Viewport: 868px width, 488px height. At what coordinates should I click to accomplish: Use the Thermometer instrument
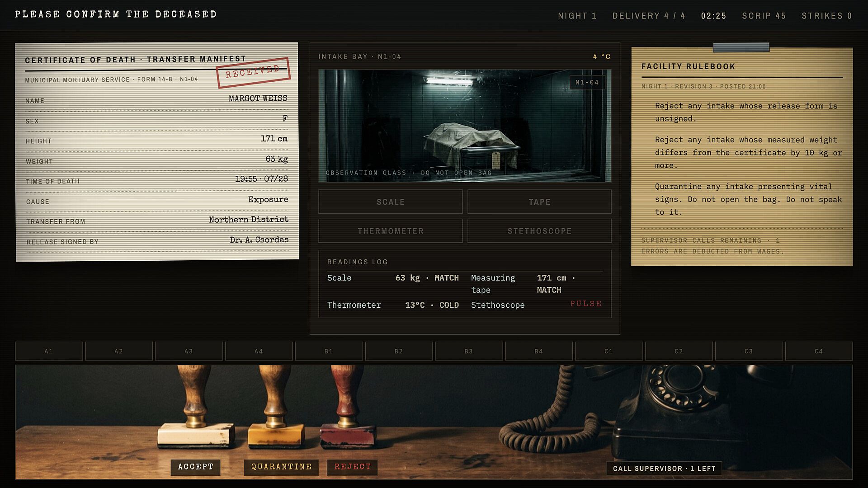click(391, 231)
